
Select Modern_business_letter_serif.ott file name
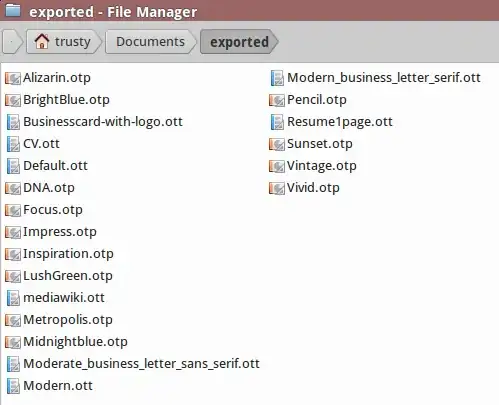(x=384, y=78)
